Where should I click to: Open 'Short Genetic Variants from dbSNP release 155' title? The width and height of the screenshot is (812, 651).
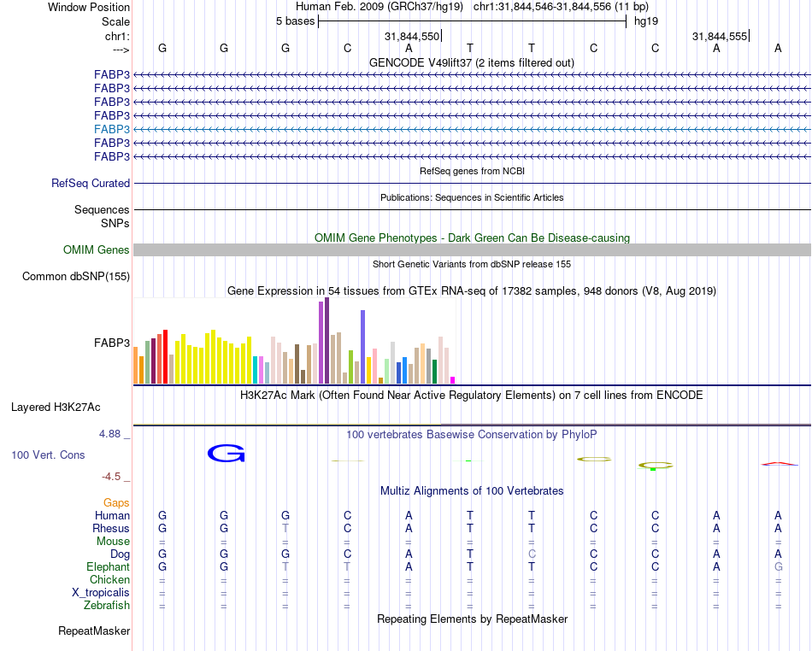tap(472, 264)
